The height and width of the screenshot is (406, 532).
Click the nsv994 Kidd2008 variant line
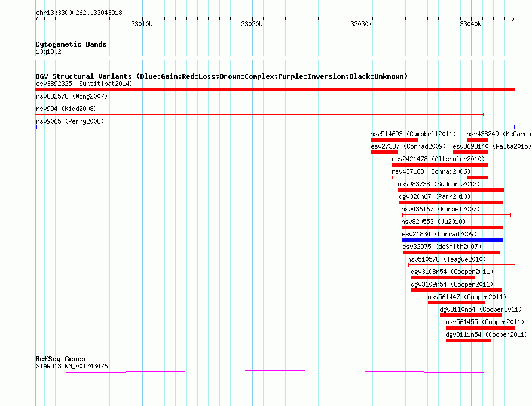click(260, 115)
